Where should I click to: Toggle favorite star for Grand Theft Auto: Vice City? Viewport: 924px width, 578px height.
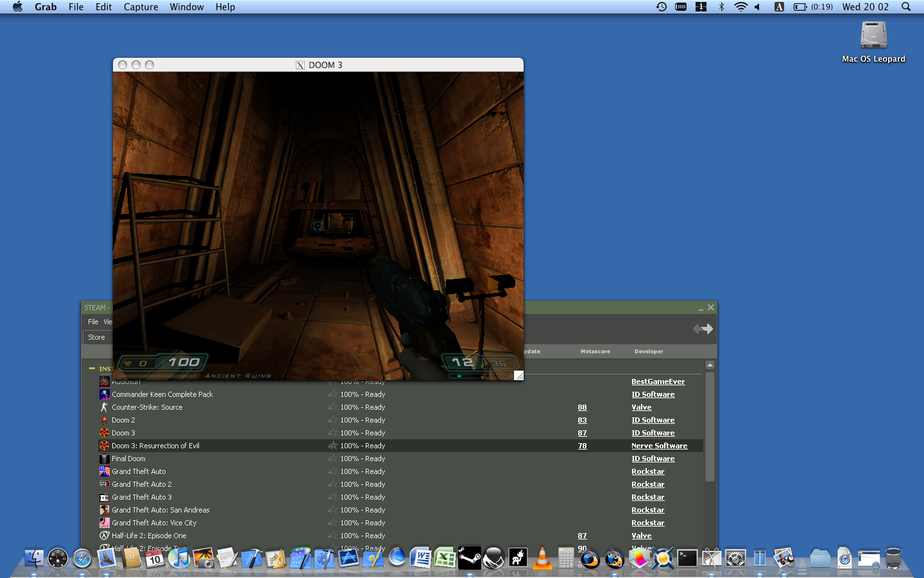(x=332, y=523)
